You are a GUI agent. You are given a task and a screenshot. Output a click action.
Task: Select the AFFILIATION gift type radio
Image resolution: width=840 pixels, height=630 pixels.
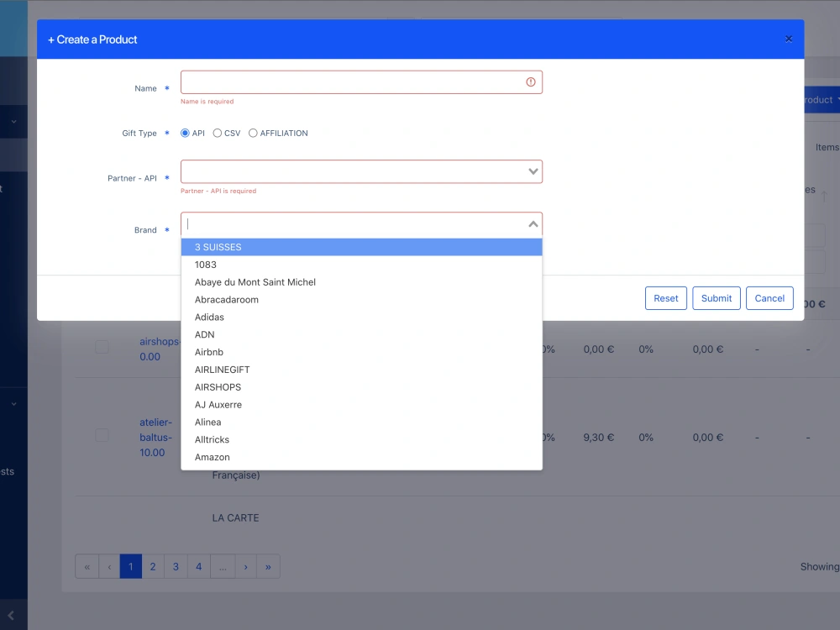(253, 133)
